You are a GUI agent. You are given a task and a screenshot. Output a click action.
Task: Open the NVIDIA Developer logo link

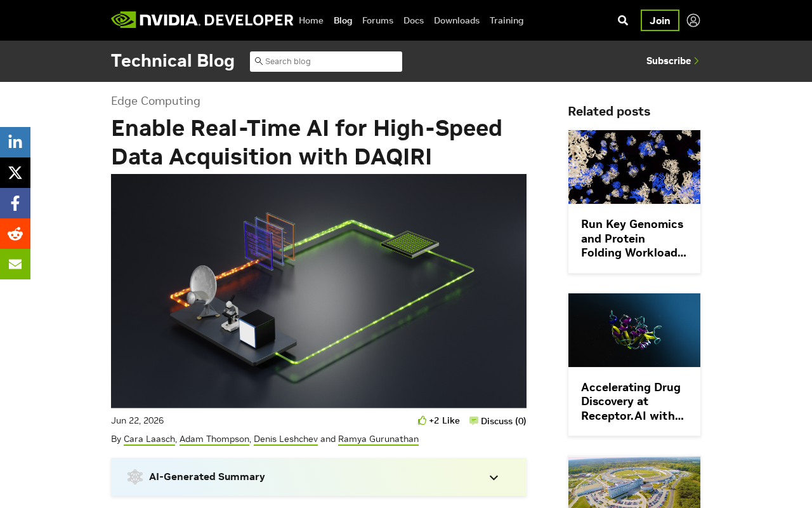202,20
